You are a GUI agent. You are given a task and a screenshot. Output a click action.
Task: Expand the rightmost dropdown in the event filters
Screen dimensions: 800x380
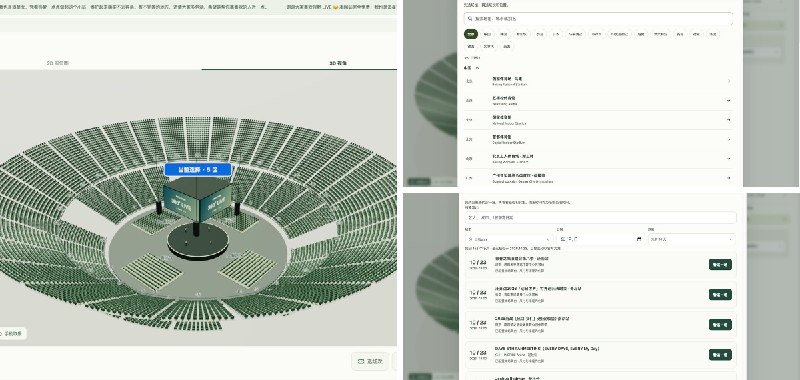click(691, 239)
